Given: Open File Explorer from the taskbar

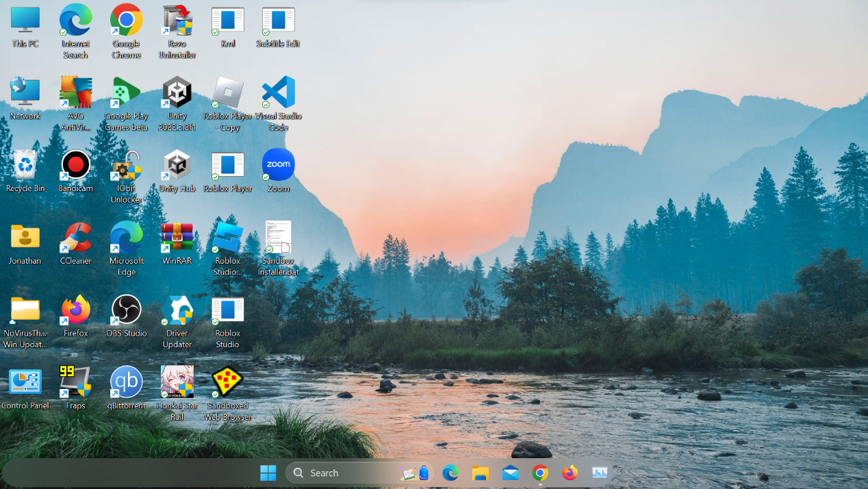Looking at the screenshot, I should [481, 473].
